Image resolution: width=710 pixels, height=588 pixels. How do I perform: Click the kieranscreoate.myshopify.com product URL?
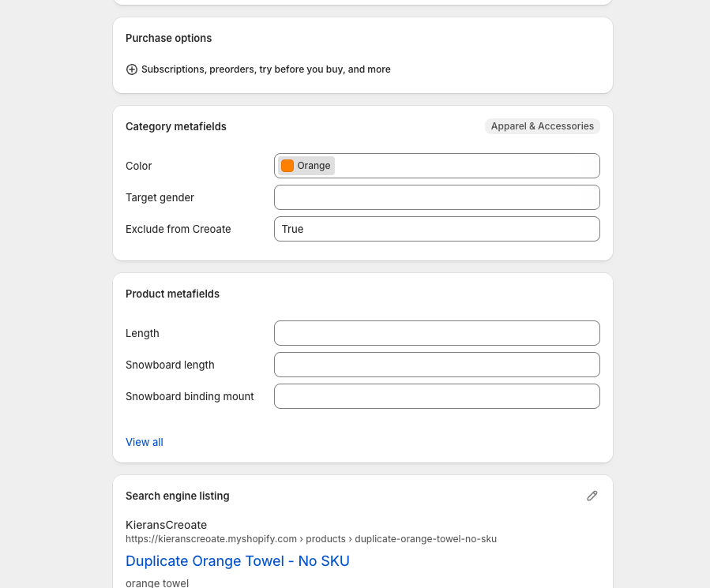(x=310, y=539)
